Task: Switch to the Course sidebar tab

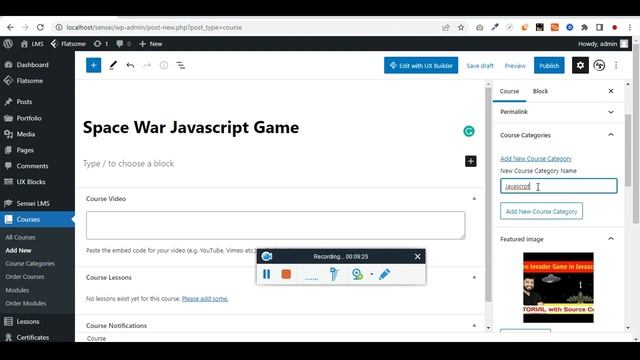Action: pos(509,91)
